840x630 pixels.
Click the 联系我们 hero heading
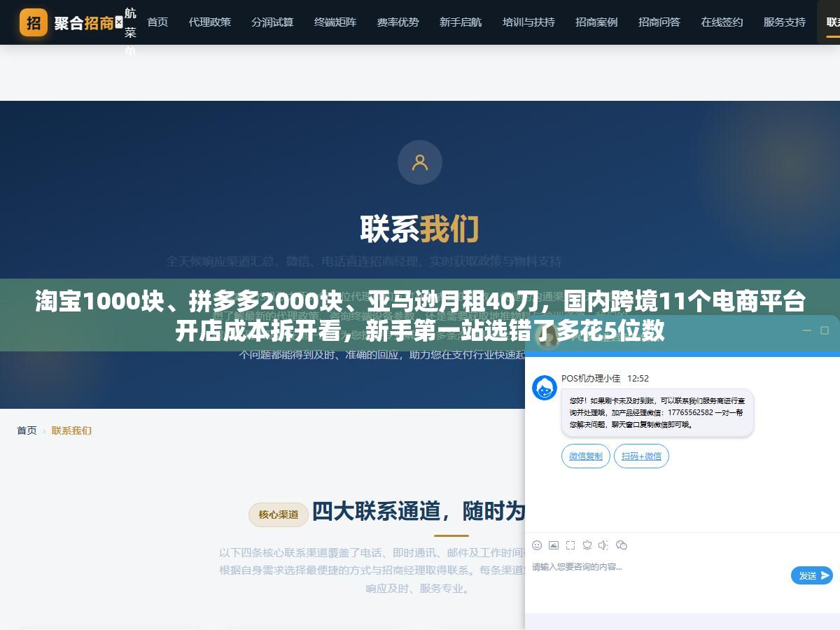(420, 229)
